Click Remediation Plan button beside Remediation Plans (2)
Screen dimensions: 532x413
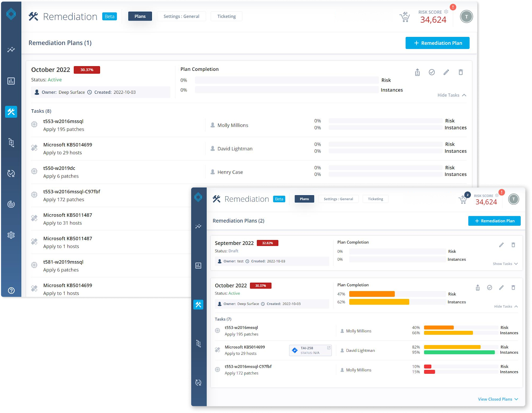[x=494, y=221]
